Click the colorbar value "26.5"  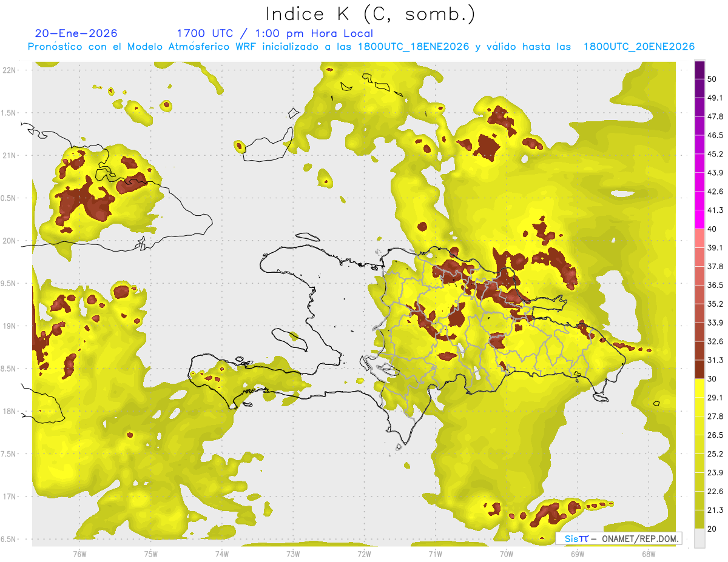coord(715,435)
